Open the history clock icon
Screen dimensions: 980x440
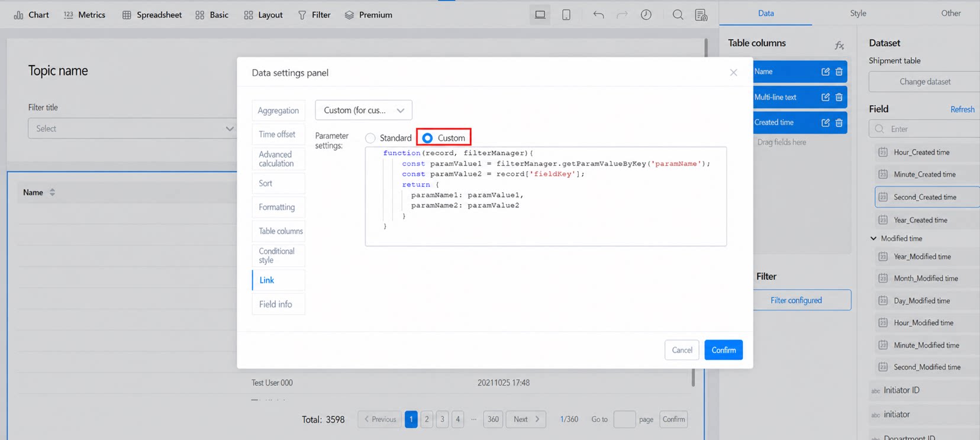coord(646,15)
